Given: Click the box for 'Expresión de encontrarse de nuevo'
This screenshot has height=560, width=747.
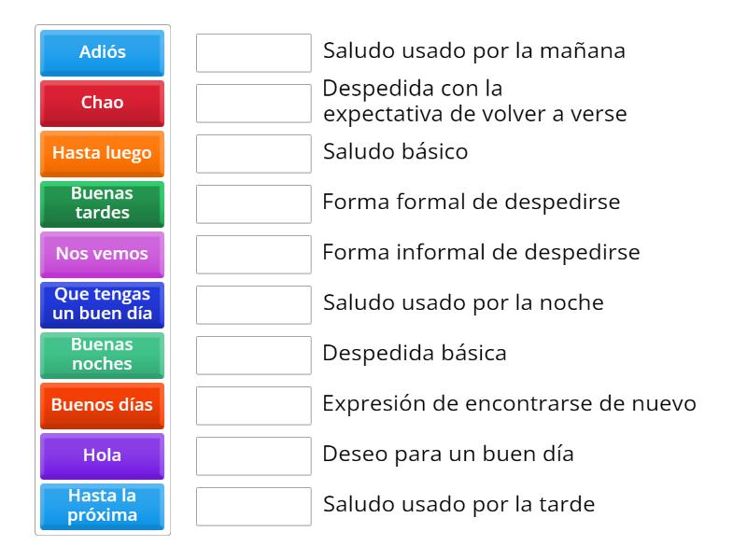Looking at the screenshot, I should (x=253, y=406).
